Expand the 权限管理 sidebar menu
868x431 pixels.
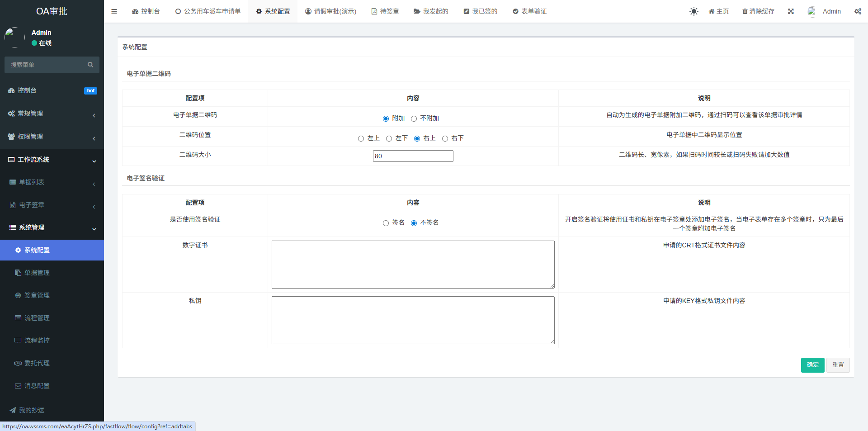pyautogui.click(x=52, y=137)
